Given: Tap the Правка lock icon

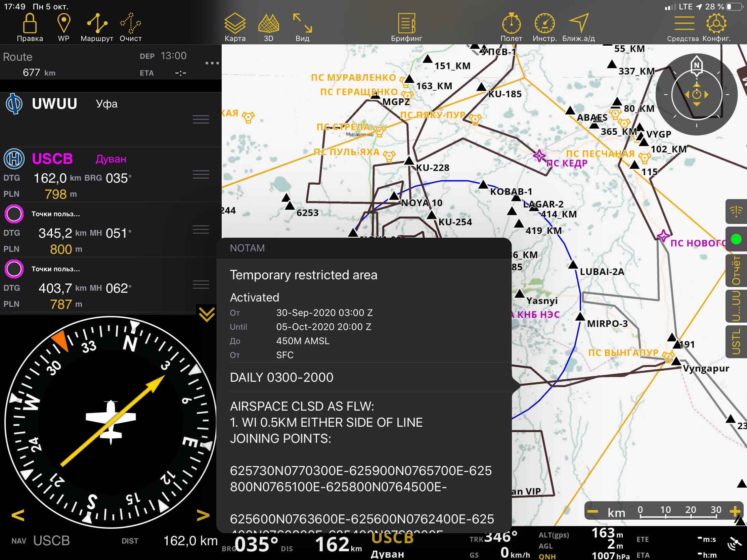Looking at the screenshot, I should 30,24.
